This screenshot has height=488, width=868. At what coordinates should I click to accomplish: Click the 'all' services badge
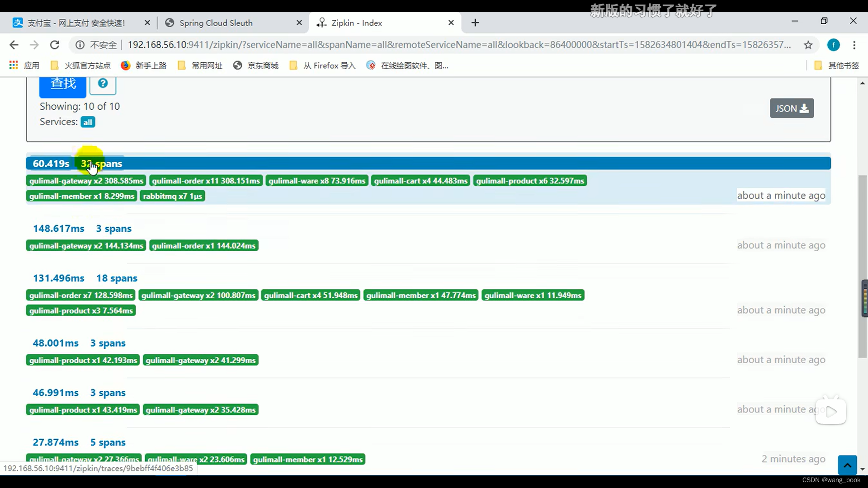(x=88, y=122)
